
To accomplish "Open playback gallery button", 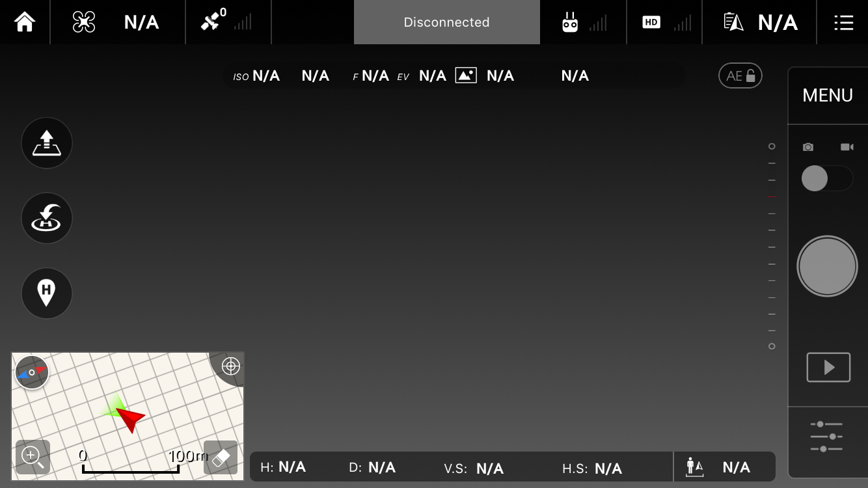I will tap(828, 367).
